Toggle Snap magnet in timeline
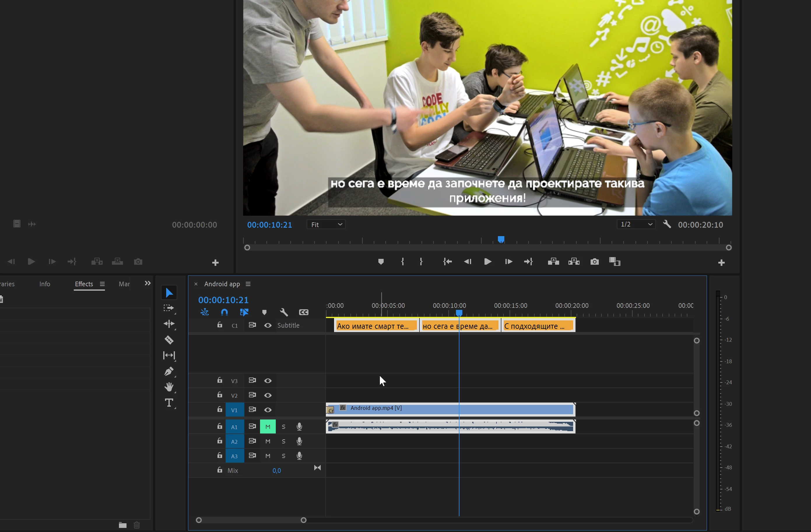This screenshot has height=532, width=811. [224, 312]
